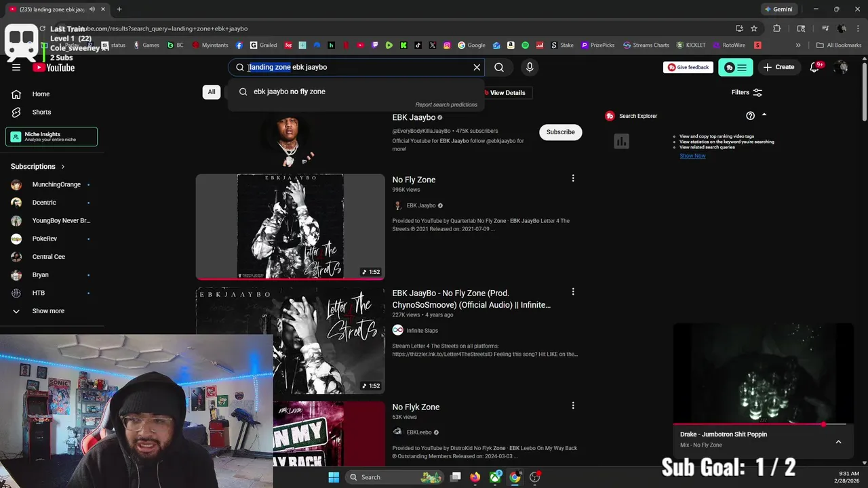868x488 pixels.
Task: Go to the YouTube home logo
Action: pyautogui.click(x=54, y=67)
